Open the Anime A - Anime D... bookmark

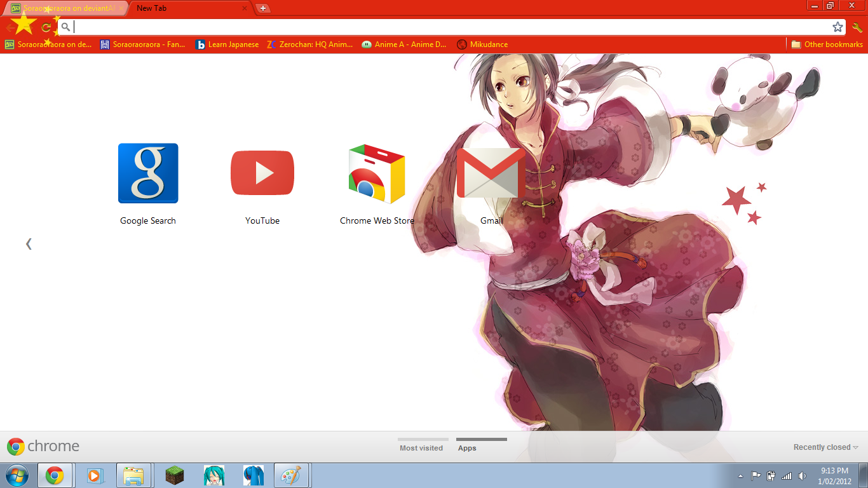[404, 44]
